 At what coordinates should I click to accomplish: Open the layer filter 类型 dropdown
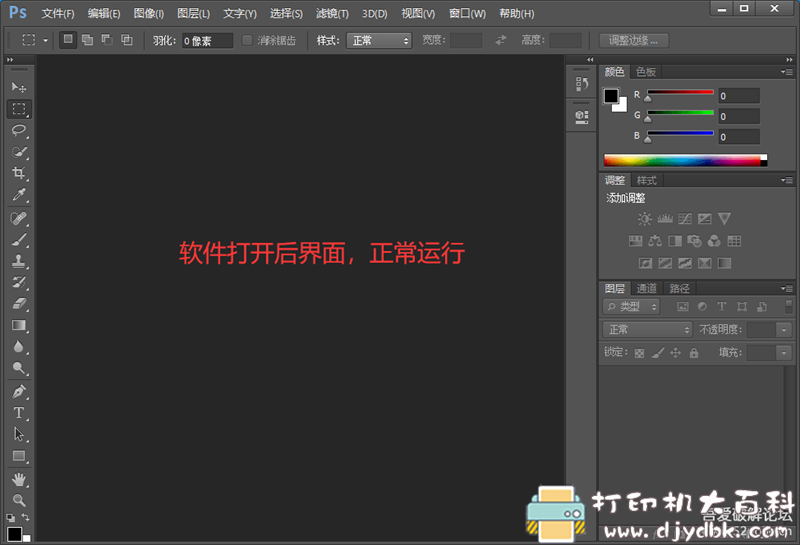(x=631, y=307)
